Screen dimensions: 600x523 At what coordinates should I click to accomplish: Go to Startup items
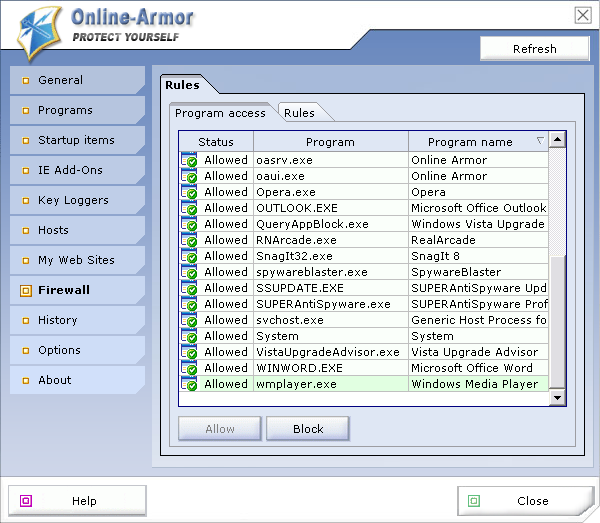pos(77,140)
